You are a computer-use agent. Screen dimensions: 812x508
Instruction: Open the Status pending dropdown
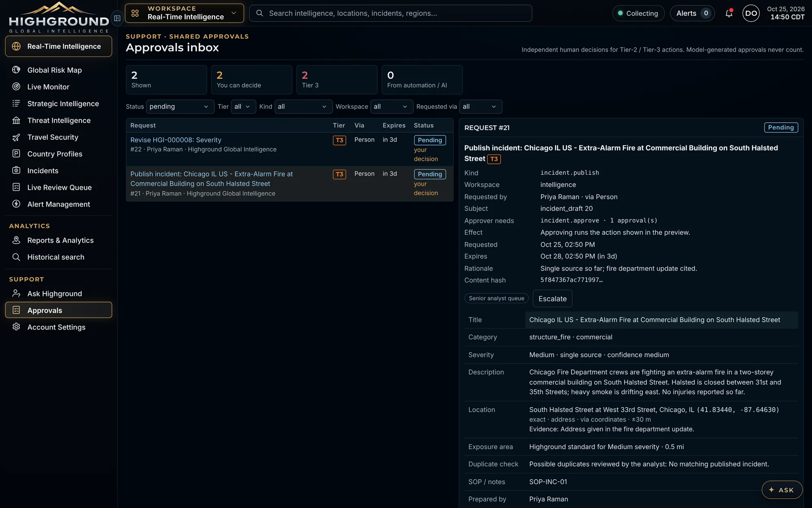180,106
